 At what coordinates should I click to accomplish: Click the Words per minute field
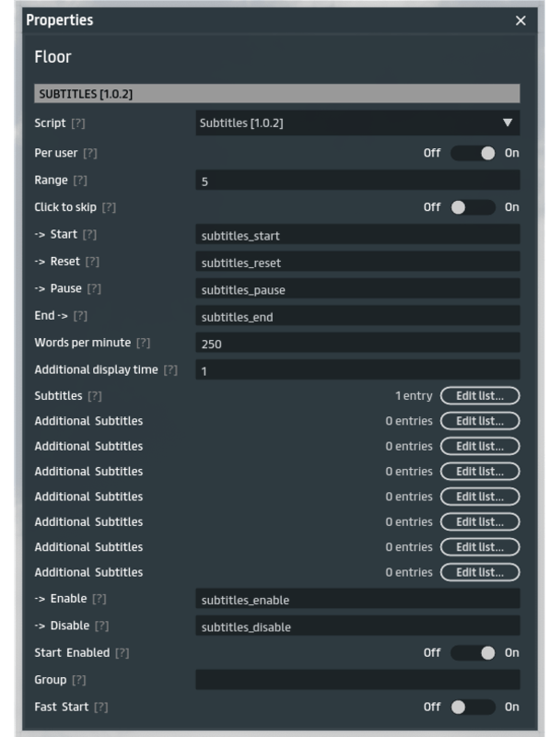357,344
